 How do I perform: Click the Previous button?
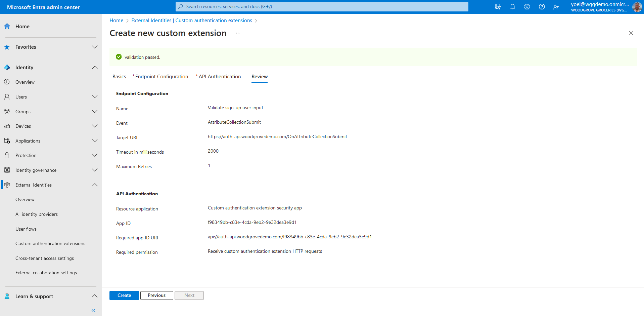(x=156, y=295)
